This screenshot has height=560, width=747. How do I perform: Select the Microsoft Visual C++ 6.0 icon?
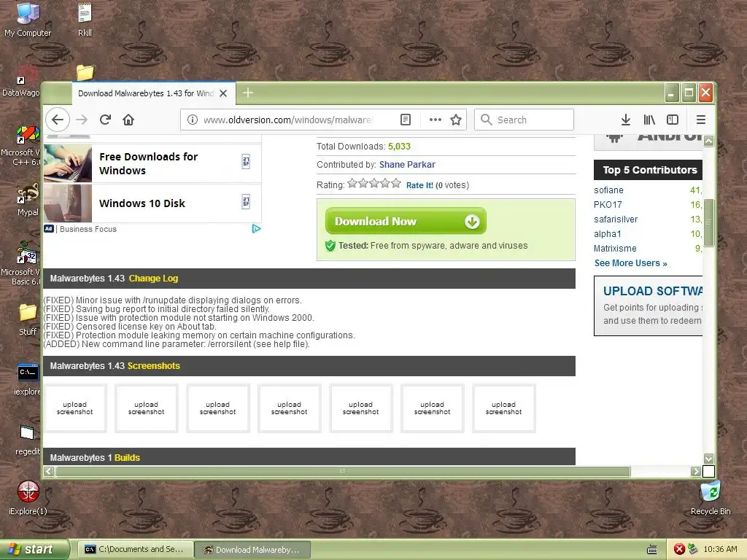click(21, 145)
